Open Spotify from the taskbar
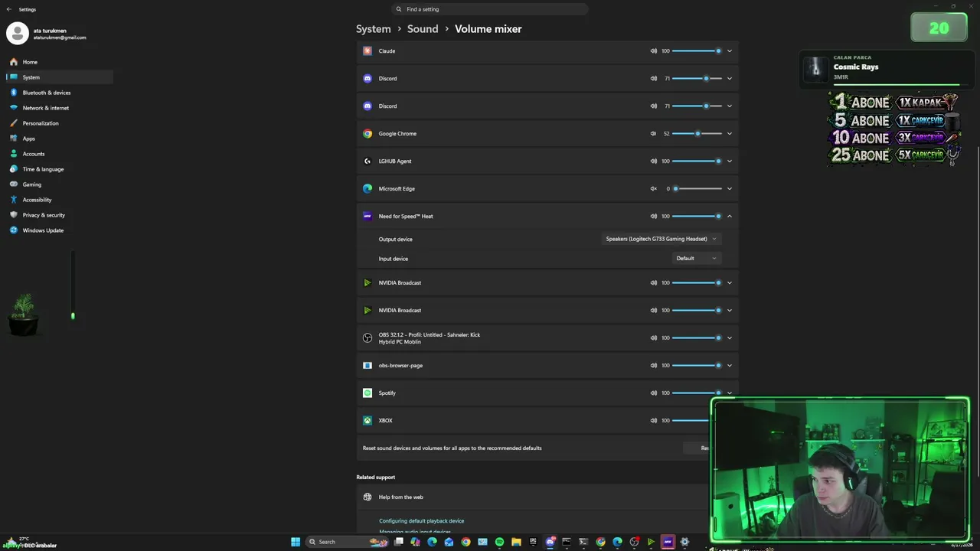This screenshot has height=551, width=980. (499, 542)
